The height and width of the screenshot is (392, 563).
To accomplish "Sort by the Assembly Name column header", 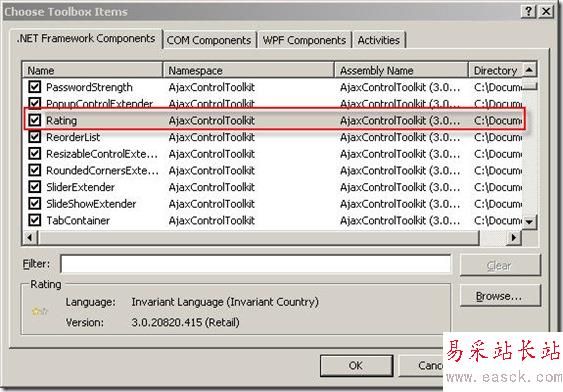I will [x=401, y=70].
